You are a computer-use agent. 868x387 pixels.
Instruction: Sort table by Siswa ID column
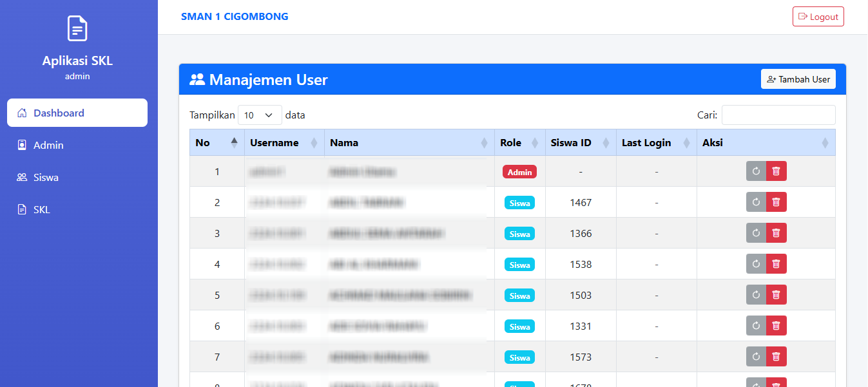coord(580,142)
